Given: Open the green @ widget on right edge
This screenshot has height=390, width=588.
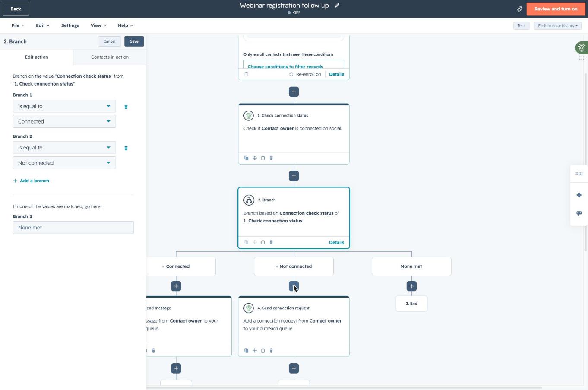Looking at the screenshot, I should coord(582,48).
